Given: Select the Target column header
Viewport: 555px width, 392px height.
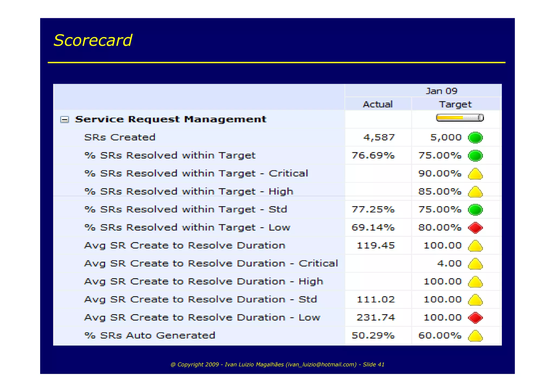Looking at the screenshot, I should (x=456, y=104).
